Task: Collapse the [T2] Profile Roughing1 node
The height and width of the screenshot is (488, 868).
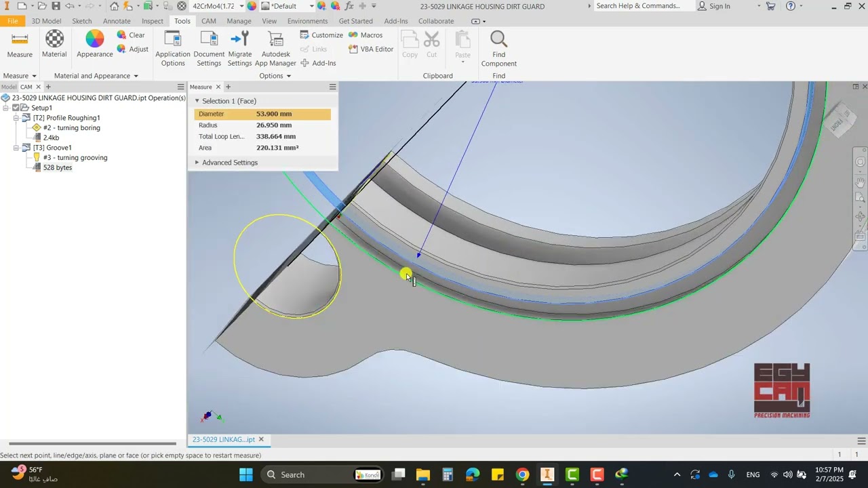Action: [x=16, y=118]
